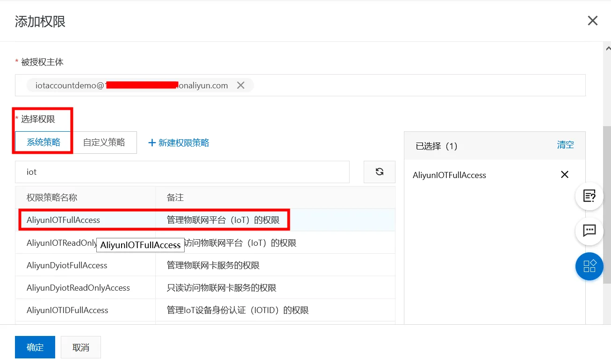Close the 添加权限 dialog with X
The height and width of the screenshot is (364, 611).
[592, 21]
